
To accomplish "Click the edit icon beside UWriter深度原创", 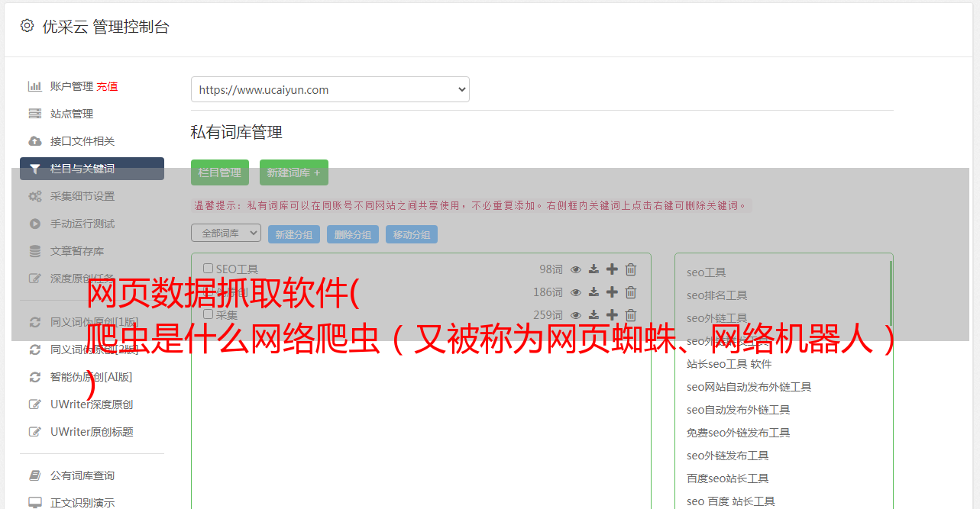I will 34,404.
